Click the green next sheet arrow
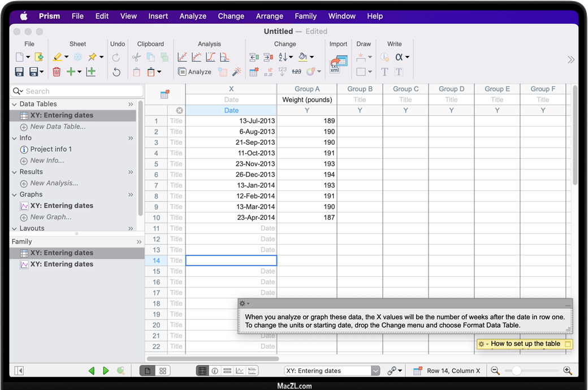 coord(106,371)
